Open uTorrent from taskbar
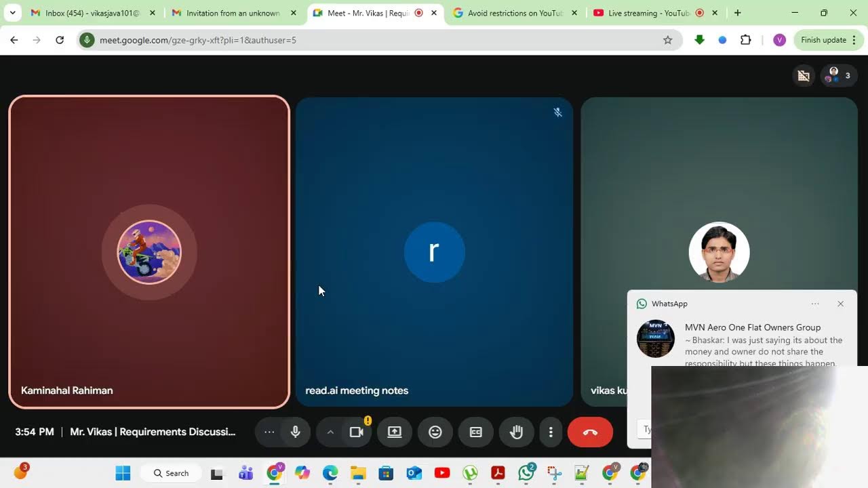 [470, 473]
